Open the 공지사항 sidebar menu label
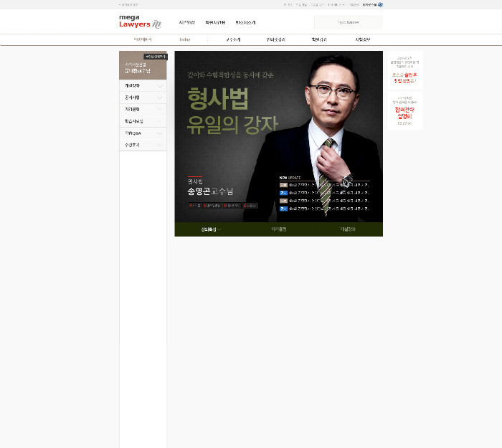The height and width of the screenshot is (448, 502). tap(132, 97)
